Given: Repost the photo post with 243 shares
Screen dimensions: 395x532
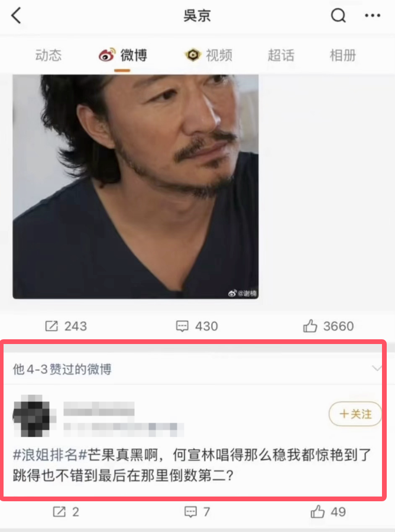Looking at the screenshot, I should click(x=66, y=326).
